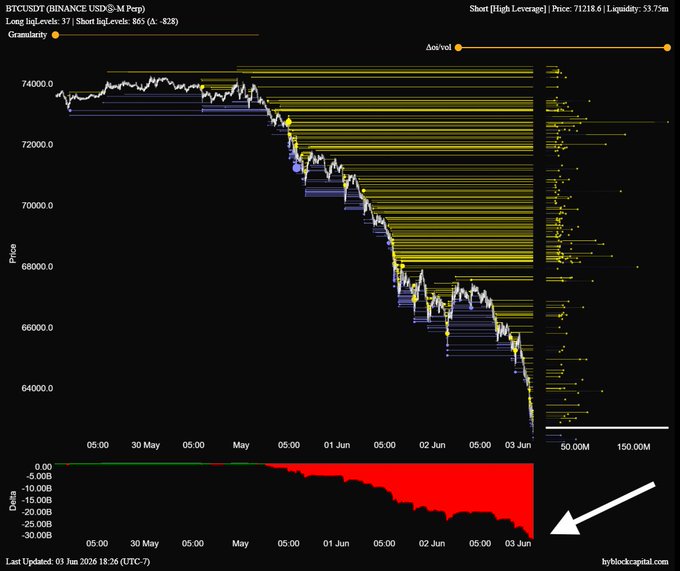Screen dimensions: 680x571
Task: Click the 66000.0 price axis label
Action: click(x=37, y=327)
